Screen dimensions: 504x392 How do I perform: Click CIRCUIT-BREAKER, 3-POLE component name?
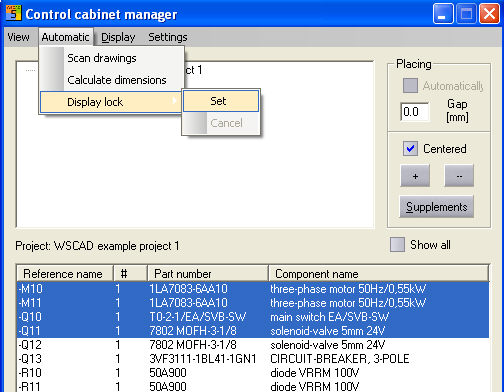[x=340, y=359]
